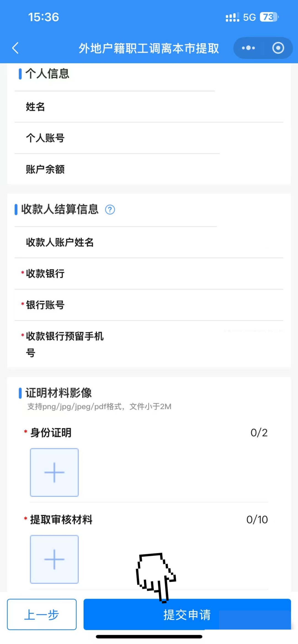This screenshot has height=644, width=298.
Task: Tap the 15:36 status bar clock
Action: [x=44, y=17]
